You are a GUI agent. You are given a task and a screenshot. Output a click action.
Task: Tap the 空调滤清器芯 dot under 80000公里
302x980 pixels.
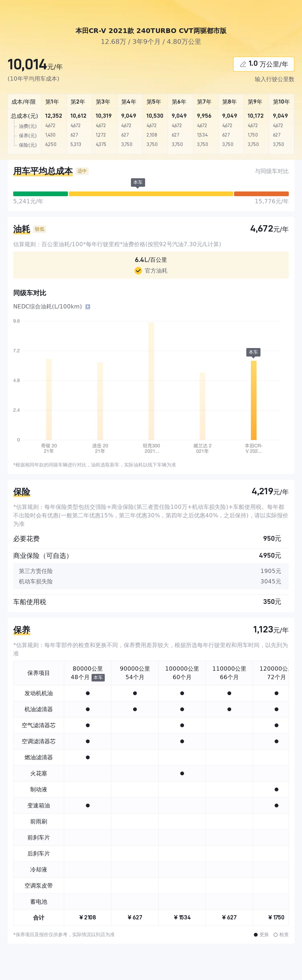(88, 741)
